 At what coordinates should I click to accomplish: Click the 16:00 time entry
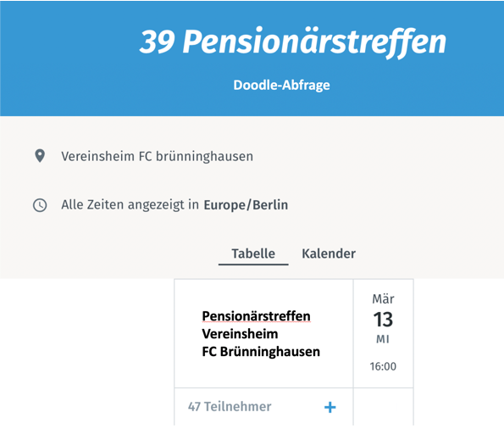click(x=383, y=366)
